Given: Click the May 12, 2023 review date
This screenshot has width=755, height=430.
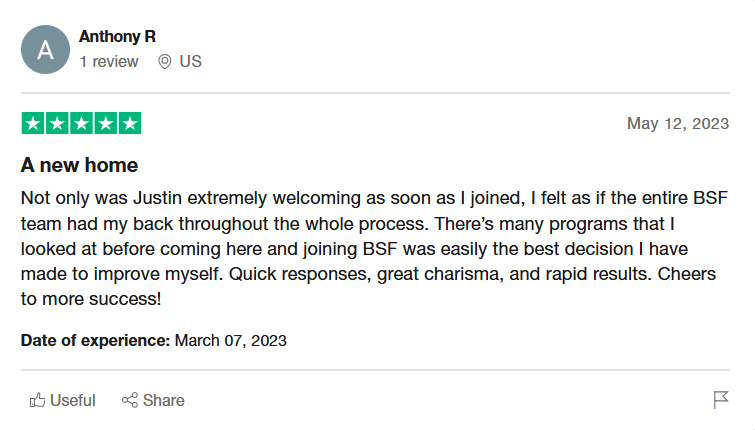Looking at the screenshot, I should click(678, 124).
